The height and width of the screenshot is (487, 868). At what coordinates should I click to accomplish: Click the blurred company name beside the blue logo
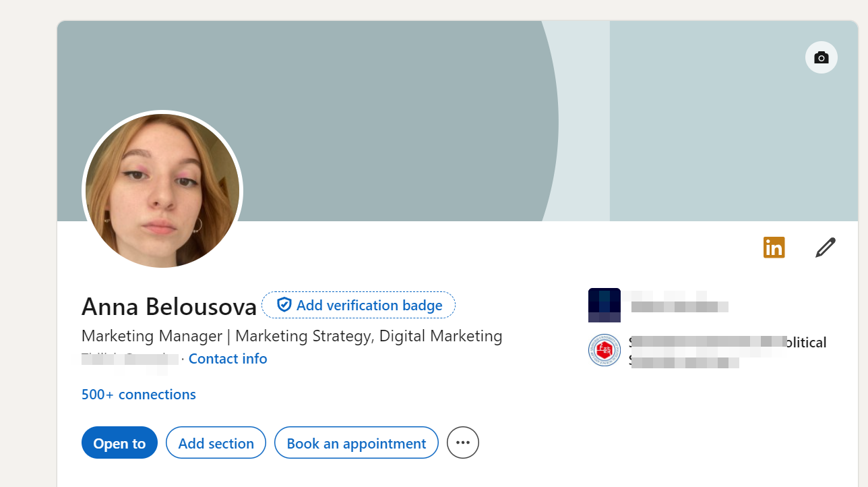[674, 301]
